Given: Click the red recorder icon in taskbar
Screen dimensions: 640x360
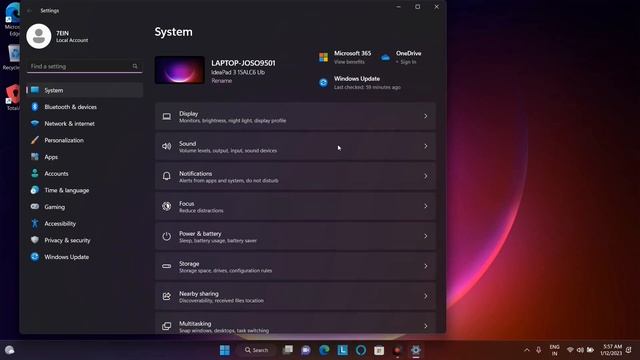Looking at the screenshot, I should pyautogui.click(x=397, y=350).
